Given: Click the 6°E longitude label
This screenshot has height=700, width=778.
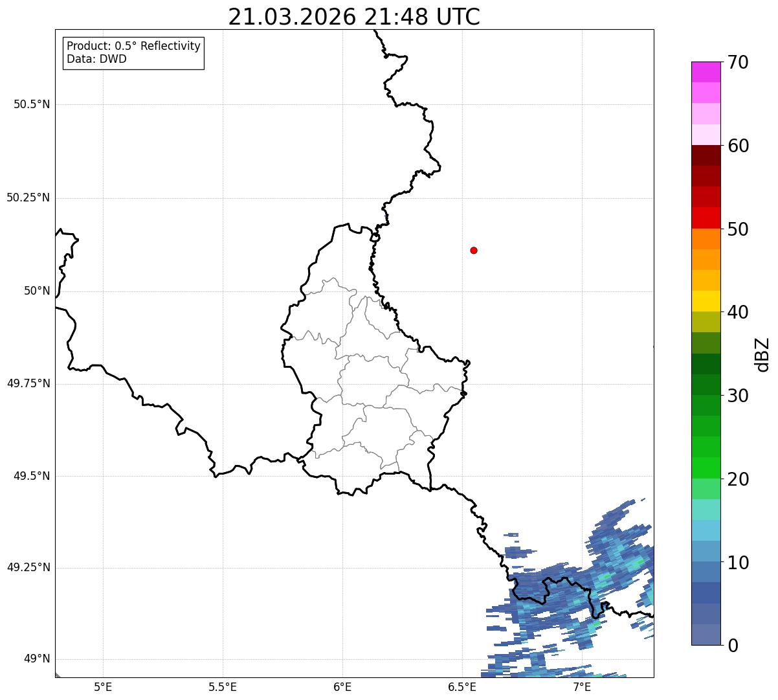Looking at the screenshot, I should tap(342, 686).
